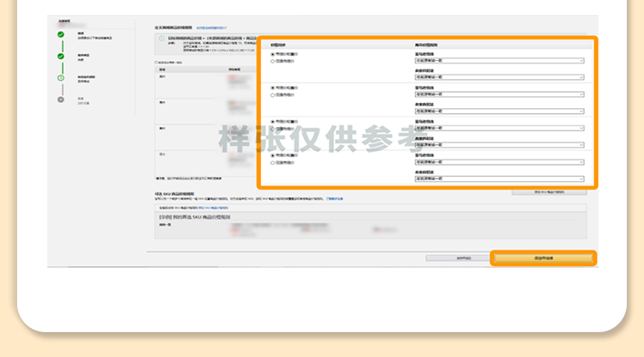The height and width of the screenshot is (357, 644).
Task: Open blue learn-more link in SKU section description
Action: (x=333, y=198)
